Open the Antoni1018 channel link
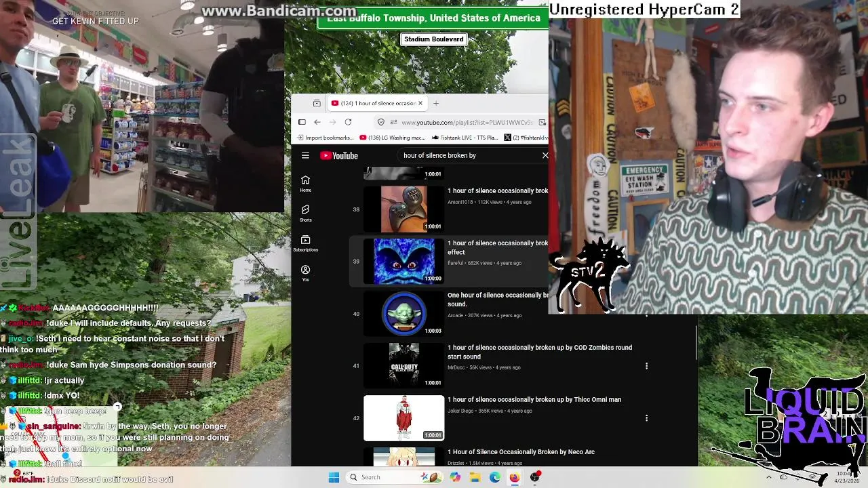 coord(460,202)
